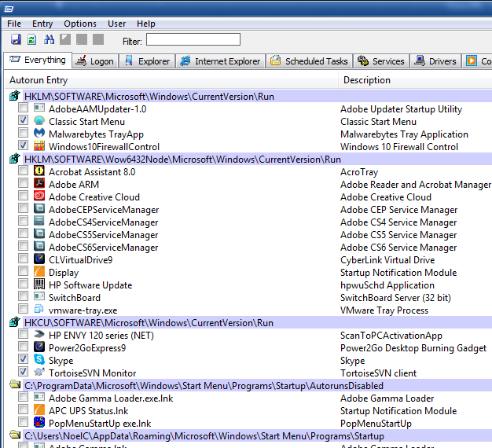492x448 pixels.
Task: Uncheck the Classic Start Menu checkbox
Action: [23, 120]
